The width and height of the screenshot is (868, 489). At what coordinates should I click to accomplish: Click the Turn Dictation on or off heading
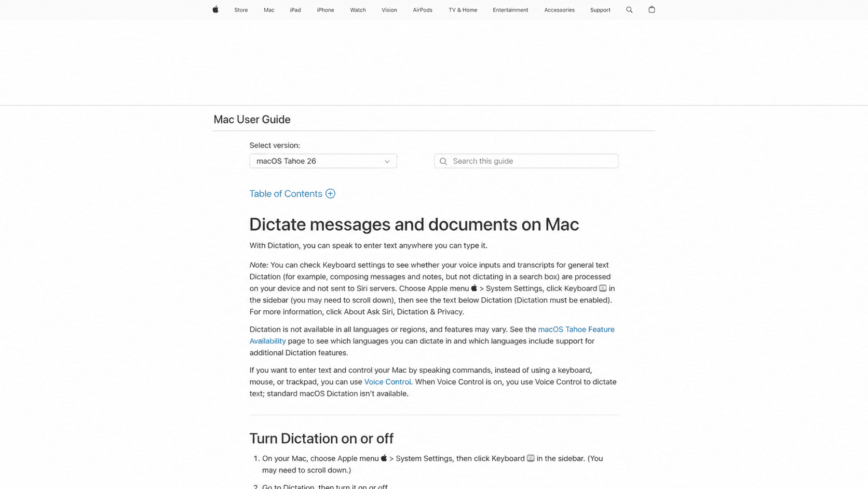321,439
